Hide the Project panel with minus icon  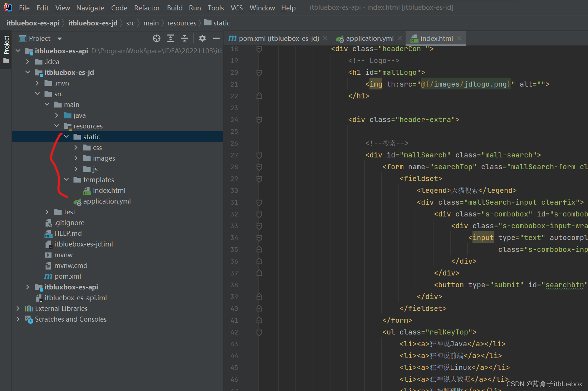(216, 38)
